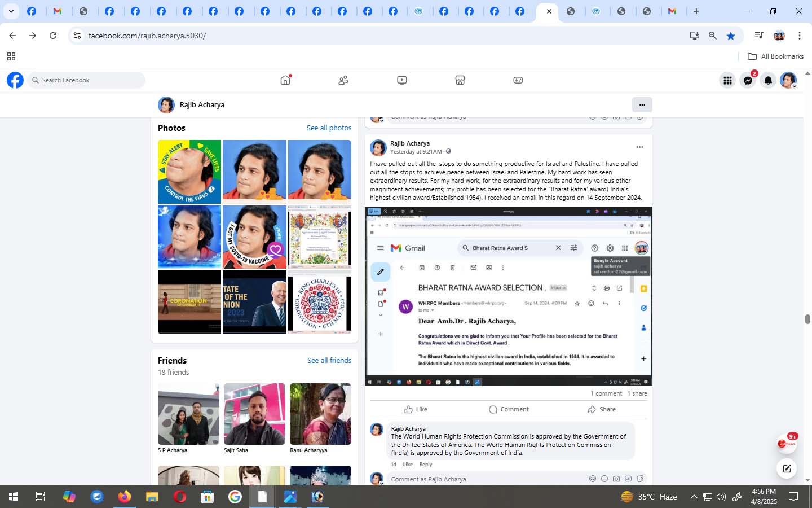Click See all friends link
This screenshot has width=812, height=508.
pyautogui.click(x=329, y=360)
